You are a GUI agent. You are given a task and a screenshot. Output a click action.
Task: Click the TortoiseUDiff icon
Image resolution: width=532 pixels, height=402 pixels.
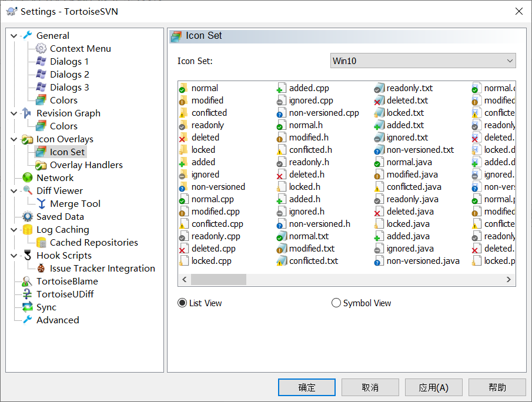pyautogui.click(x=27, y=294)
